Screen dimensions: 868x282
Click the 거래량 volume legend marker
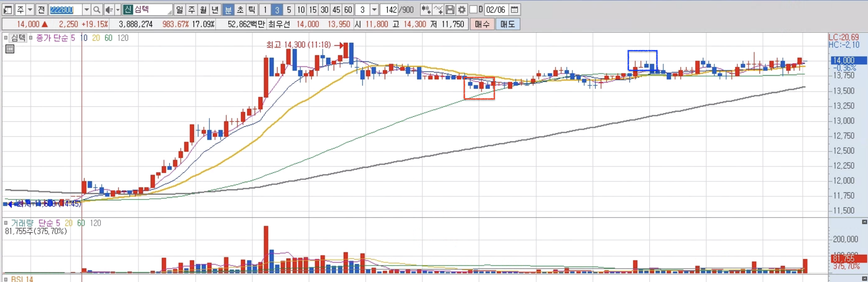(6, 223)
